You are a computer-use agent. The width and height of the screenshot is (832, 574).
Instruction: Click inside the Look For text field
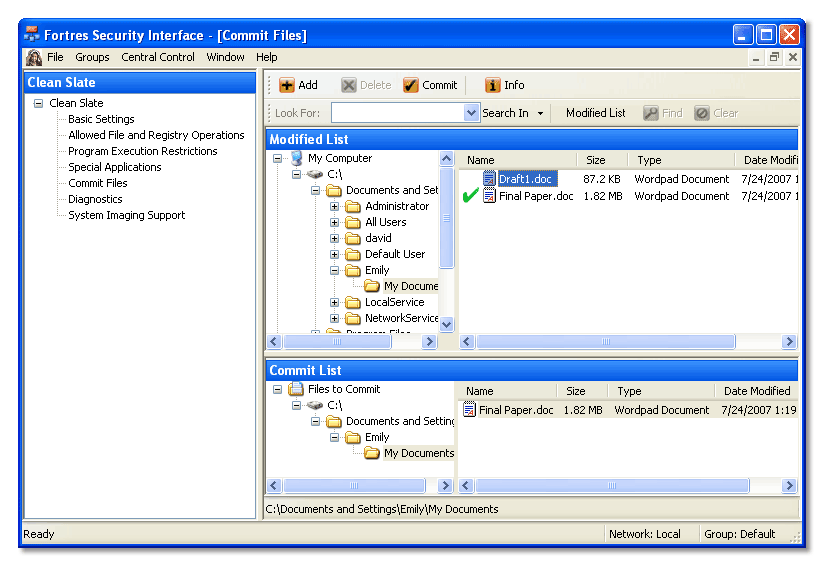click(397, 113)
